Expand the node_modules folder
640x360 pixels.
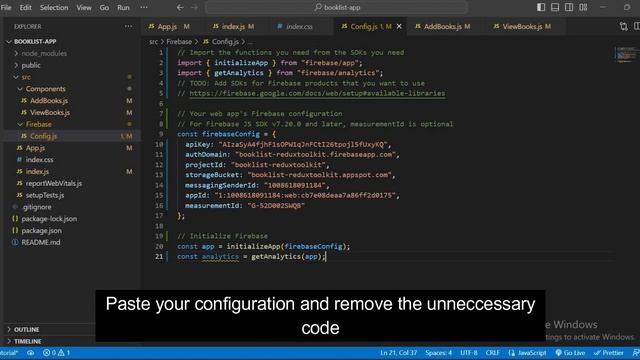pos(44,53)
